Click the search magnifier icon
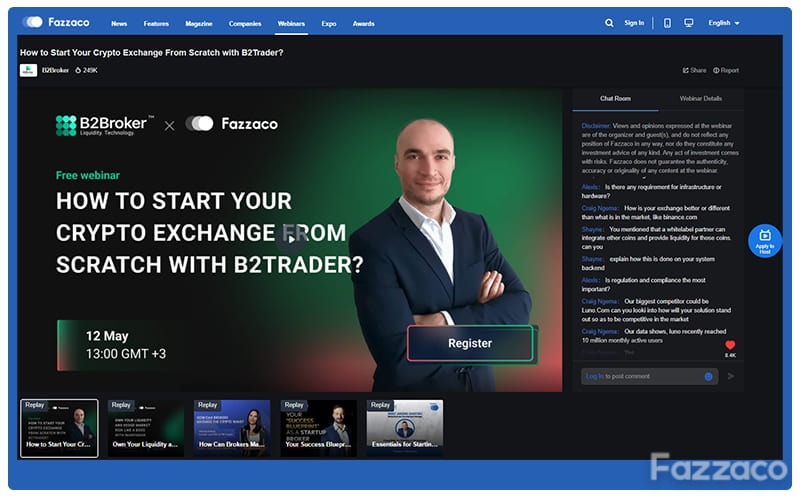800x497 pixels. click(609, 23)
